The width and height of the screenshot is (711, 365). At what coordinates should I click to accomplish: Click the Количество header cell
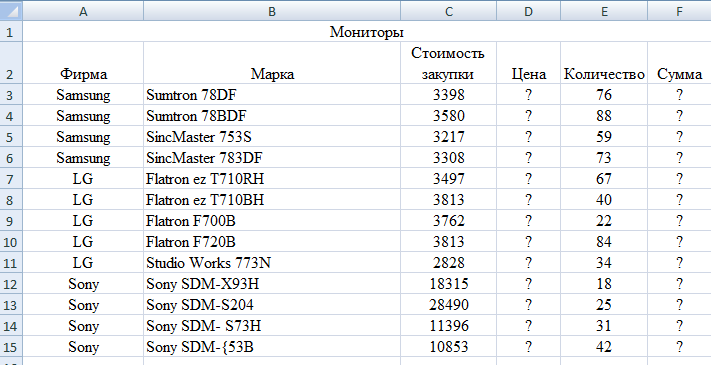[x=604, y=63]
